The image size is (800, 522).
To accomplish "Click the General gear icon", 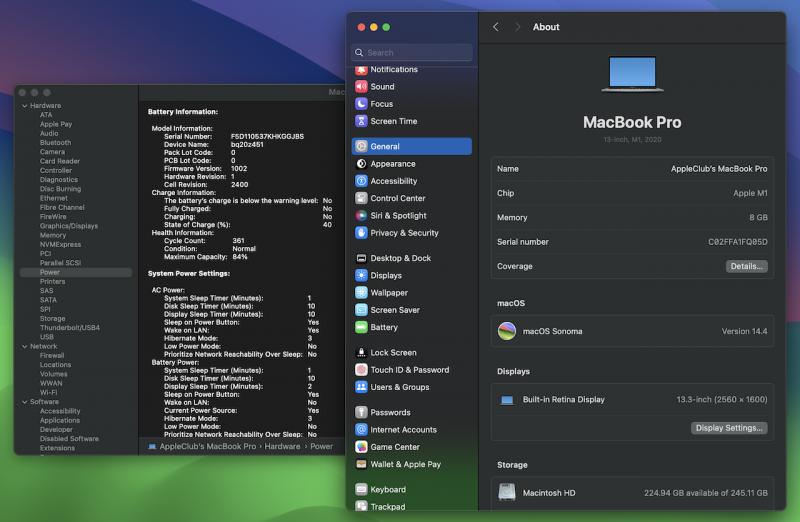I will coord(361,146).
